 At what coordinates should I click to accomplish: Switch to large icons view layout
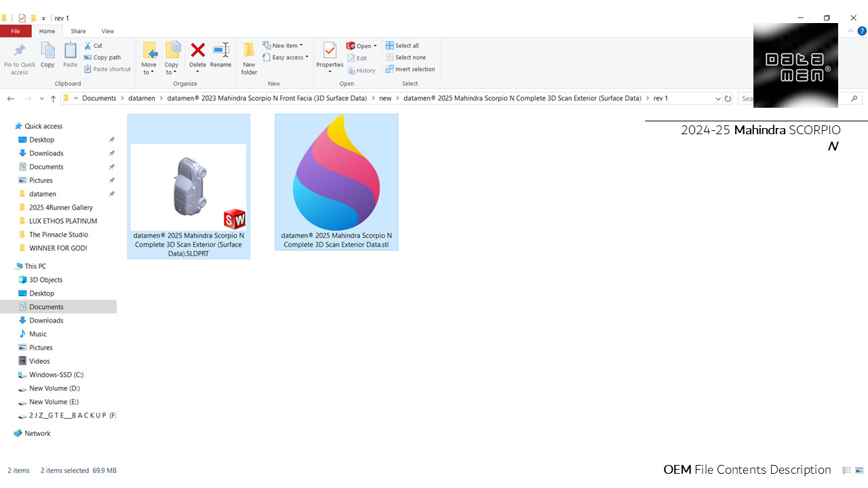click(x=859, y=470)
